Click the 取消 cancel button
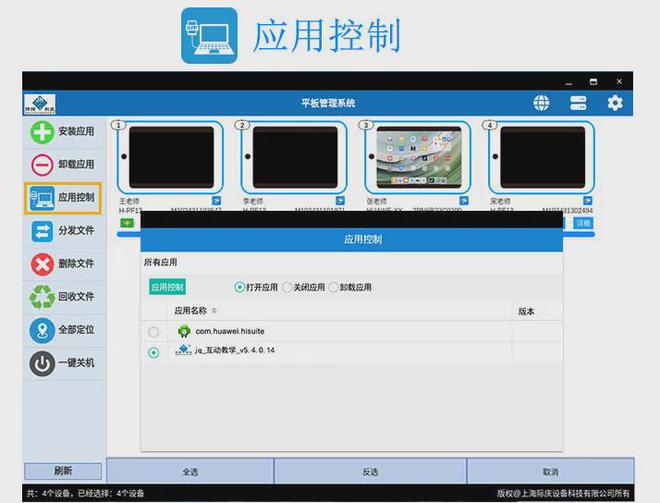Screen dimensions: 660x503 551,471
